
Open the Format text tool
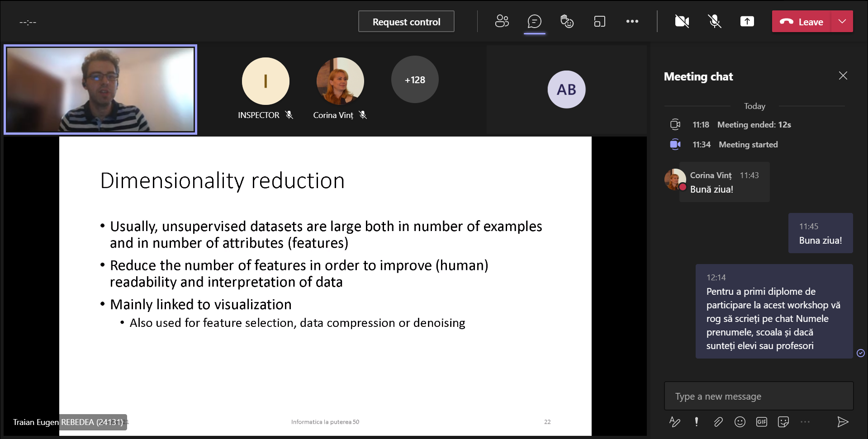[x=674, y=422]
